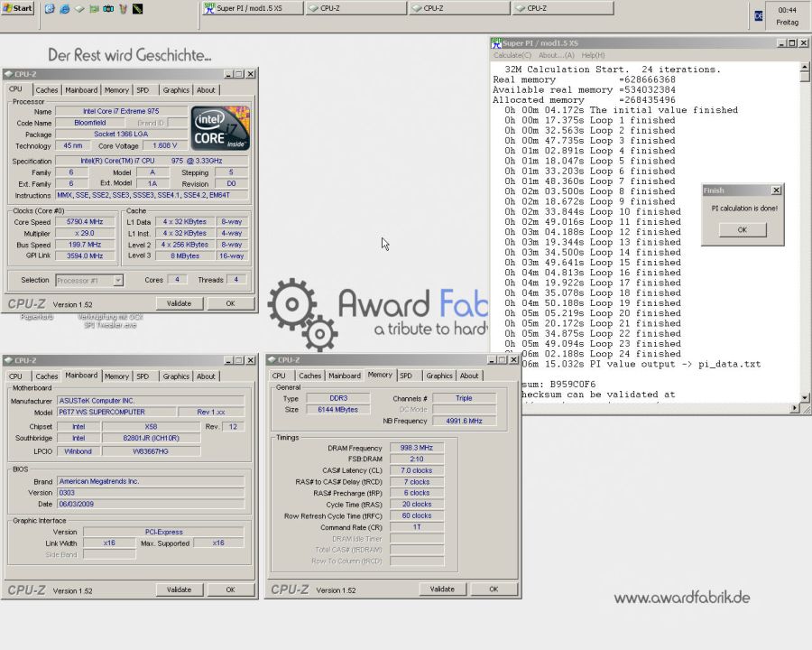Click OK in CPU-Z CPU window
The width and height of the screenshot is (812, 650).
230,303
